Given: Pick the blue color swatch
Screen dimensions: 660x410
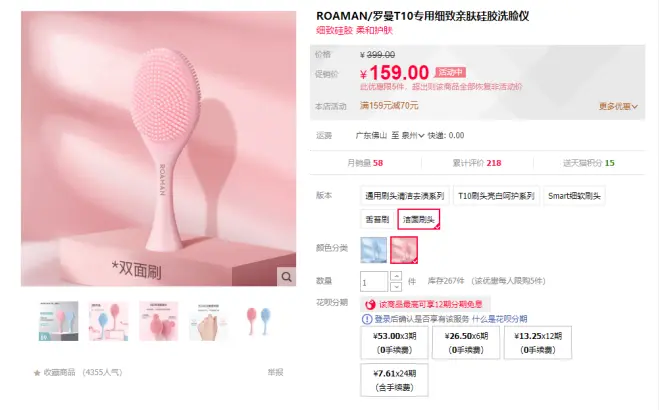Looking at the screenshot, I should tap(373, 250).
